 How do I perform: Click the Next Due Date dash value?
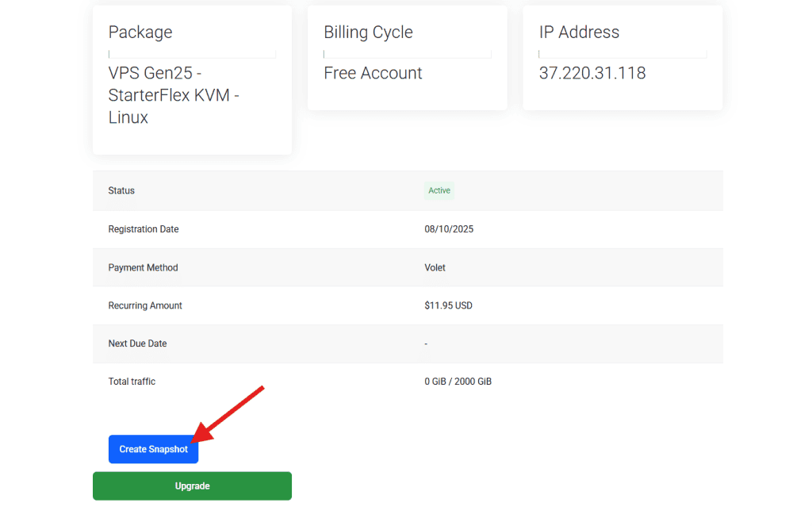[426, 344]
